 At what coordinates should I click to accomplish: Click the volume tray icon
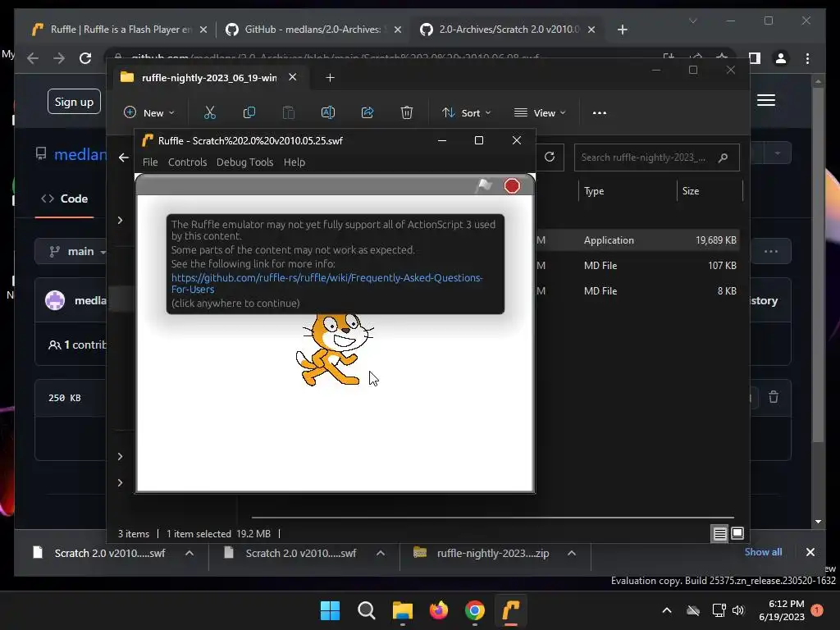click(x=738, y=610)
